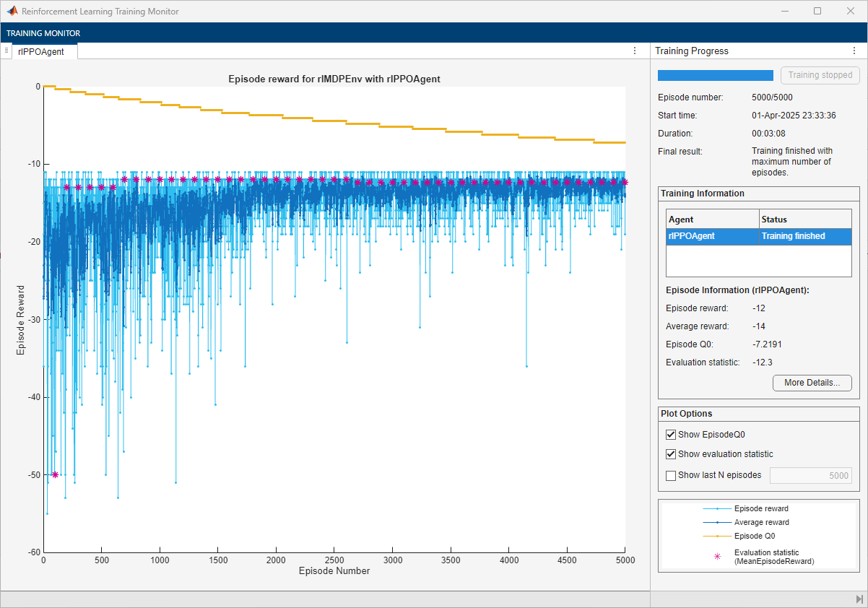Disable Show evaluation statistic option
The width and height of the screenshot is (868, 608).
point(671,454)
